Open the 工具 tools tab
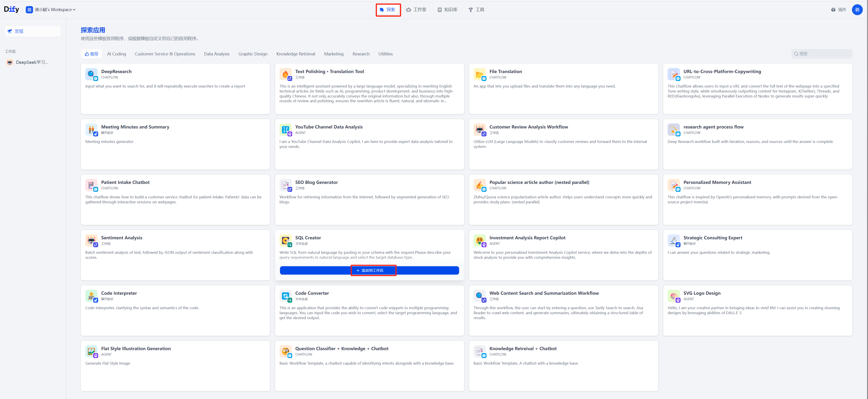 pyautogui.click(x=477, y=10)
